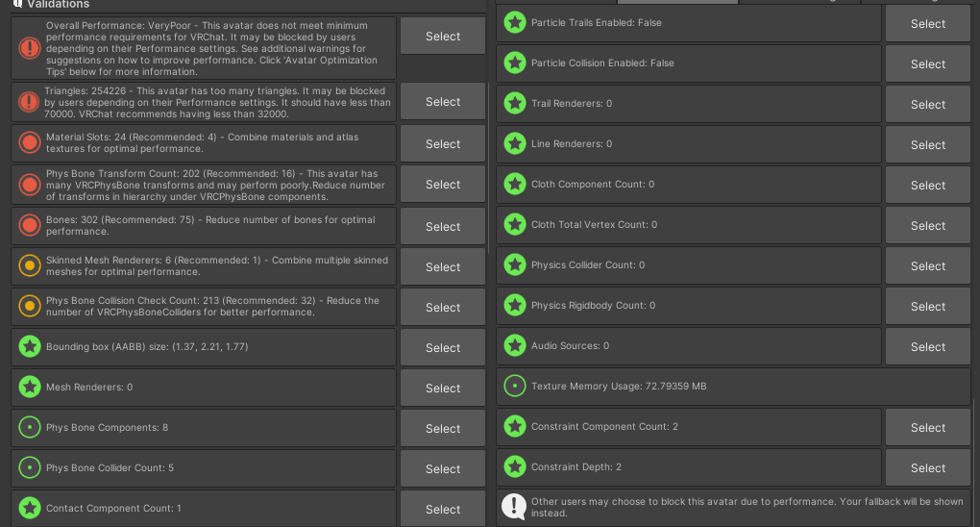Click red error icon beside Triangles warning

[29, 102]
